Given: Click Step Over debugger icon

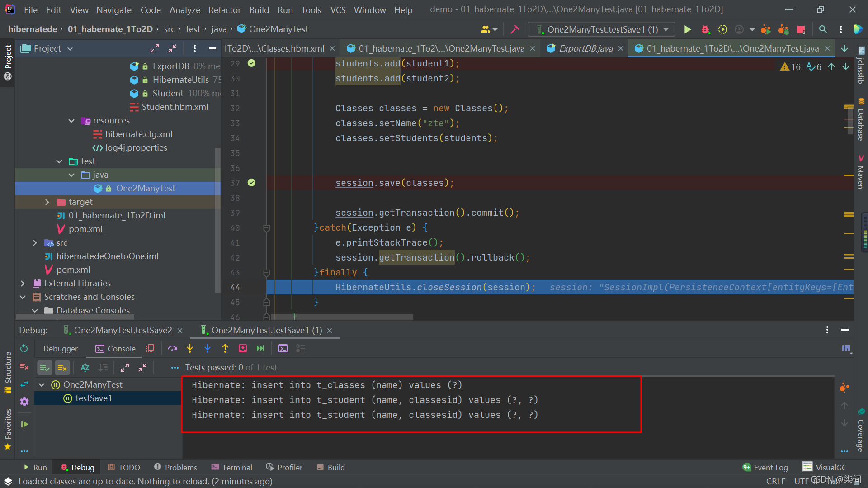Looking at the screenshot, I should pyautogui.click(x=172, y=348).
